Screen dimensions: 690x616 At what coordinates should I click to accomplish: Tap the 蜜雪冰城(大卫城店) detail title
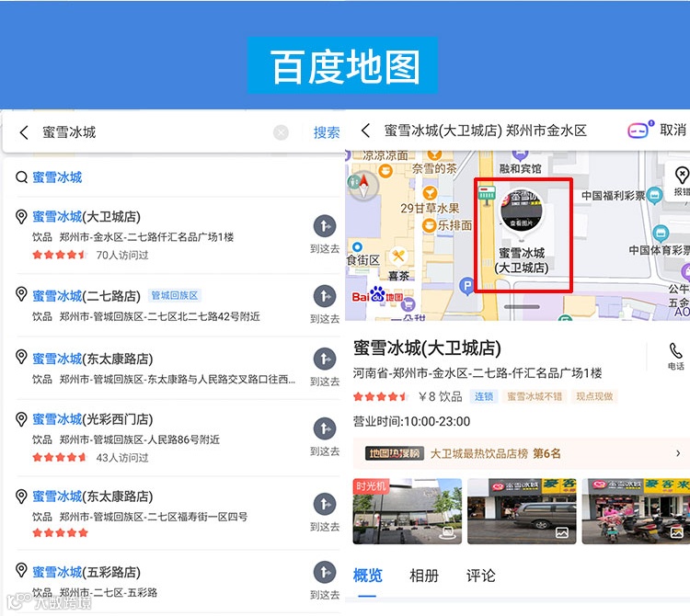click(x=427, y=348)
